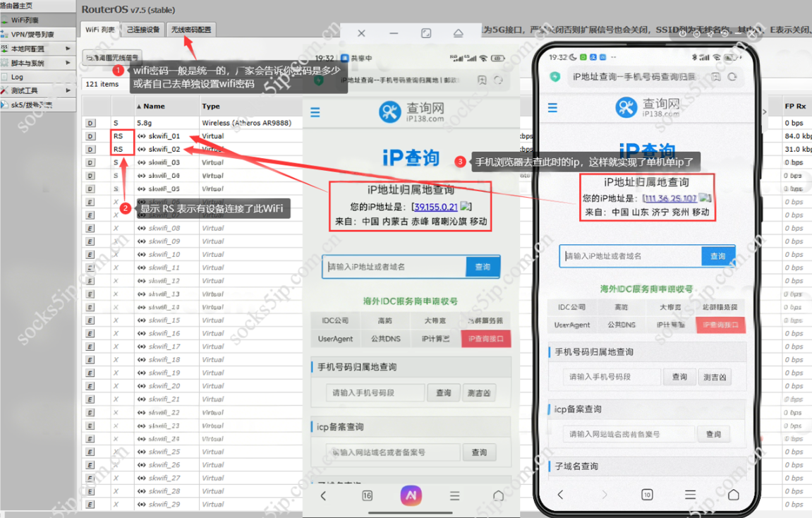
Task: Switch to the 已连接设备 tab
Action: tap(143, 30)
